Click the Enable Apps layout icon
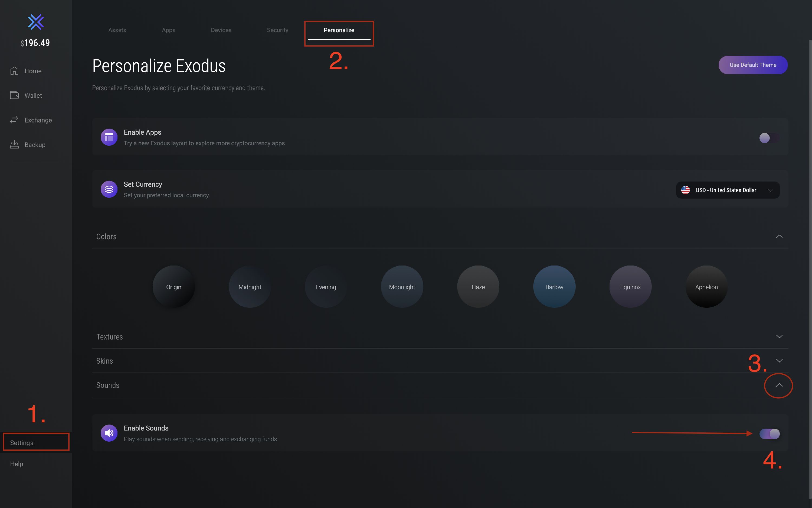Viewport: 812px width, 508px height. tap(109, 137)
